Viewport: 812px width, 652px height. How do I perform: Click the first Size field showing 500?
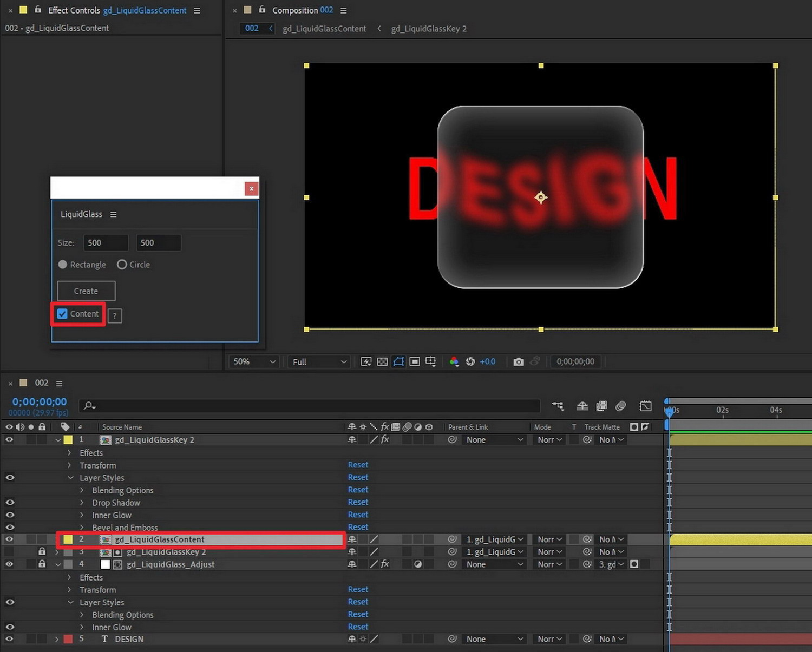click(x=106, y=242)
